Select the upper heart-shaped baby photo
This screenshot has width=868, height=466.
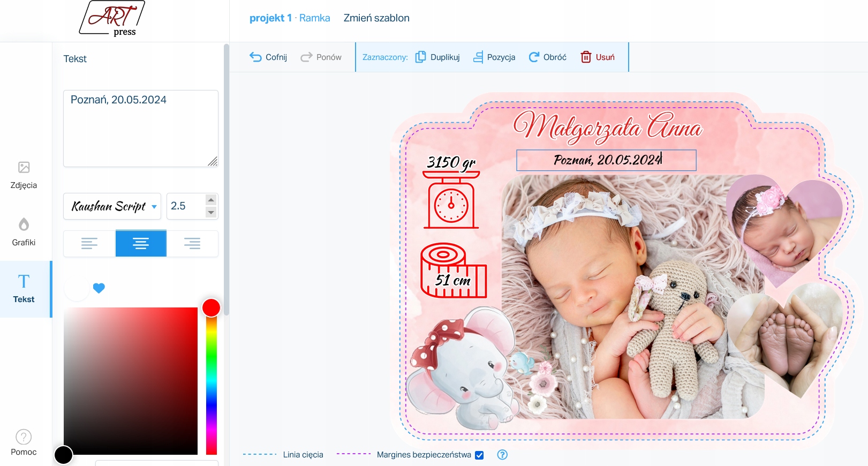coord(784,230)
